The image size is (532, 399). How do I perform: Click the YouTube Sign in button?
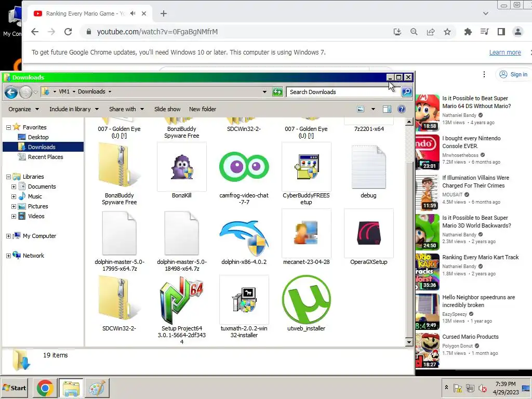514,74
